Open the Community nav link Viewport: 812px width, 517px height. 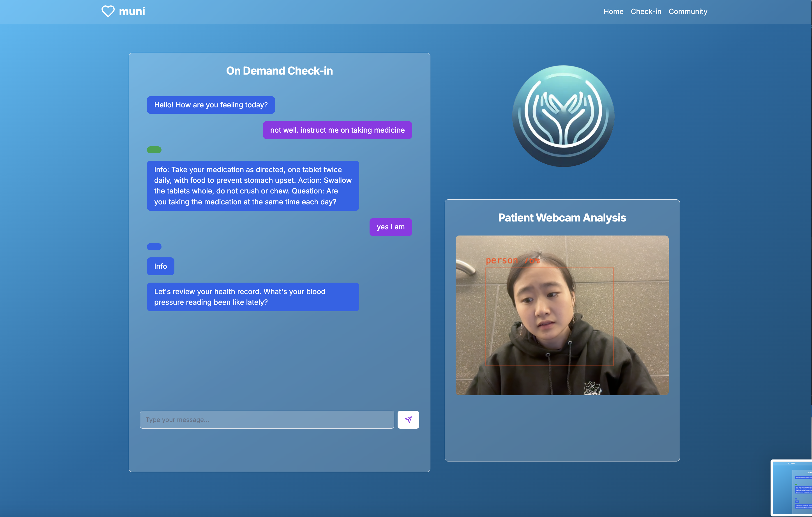688,11
